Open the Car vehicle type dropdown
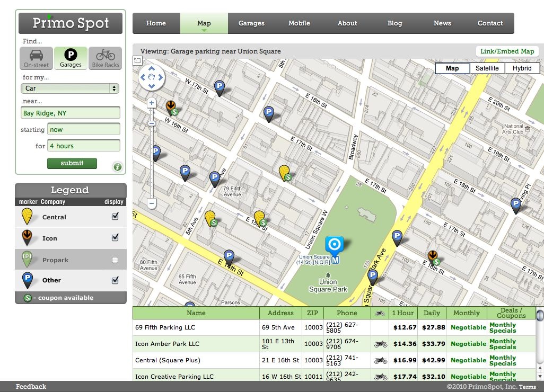Viewport: 544px width, 392px height. click(x=70, y=88)
